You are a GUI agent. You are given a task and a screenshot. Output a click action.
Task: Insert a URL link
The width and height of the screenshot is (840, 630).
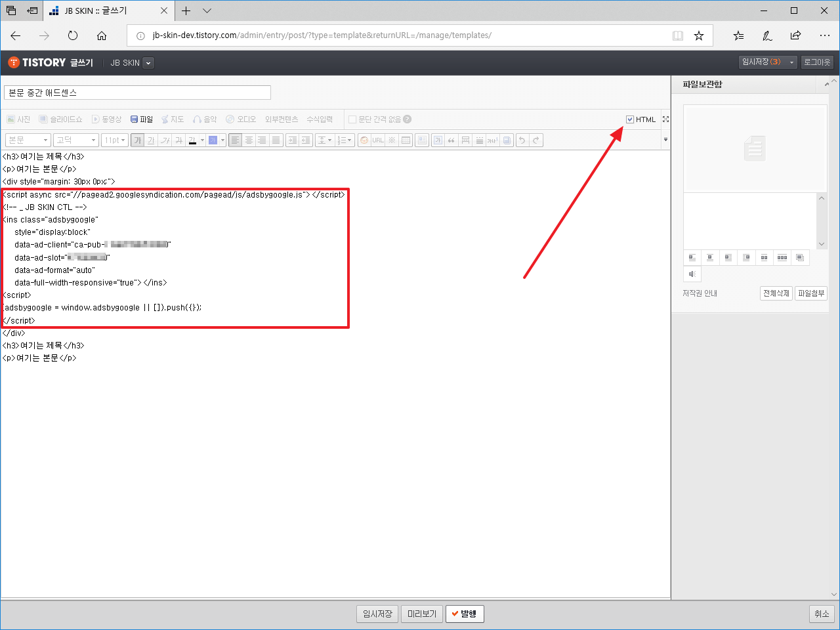(378, 140)
